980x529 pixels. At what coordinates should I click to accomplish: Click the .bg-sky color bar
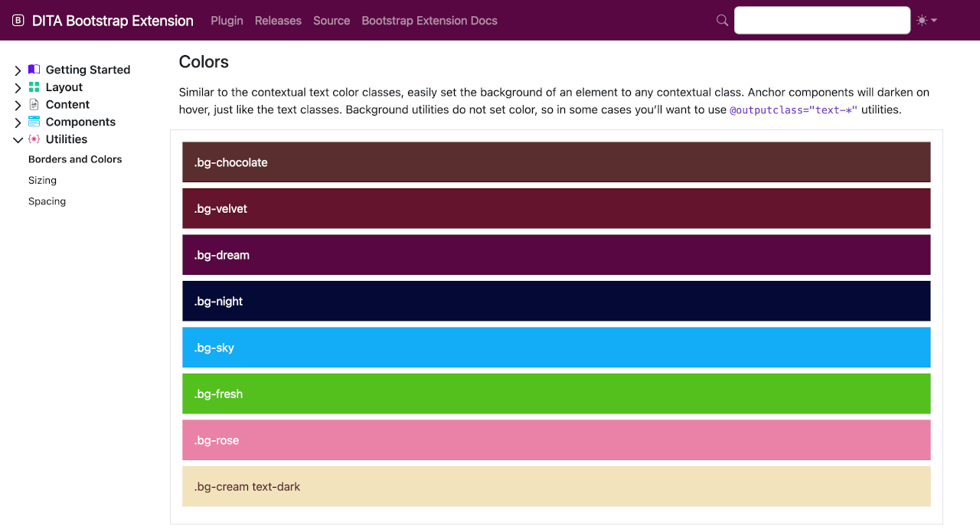click(x=556, y=348)
